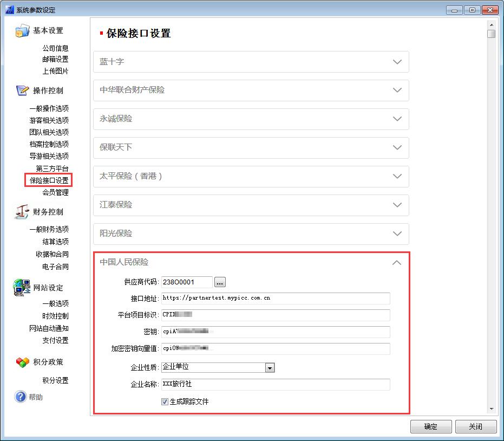Go to 支付设置 page
The width and height of the screenshot is (504, 441).
55,340
